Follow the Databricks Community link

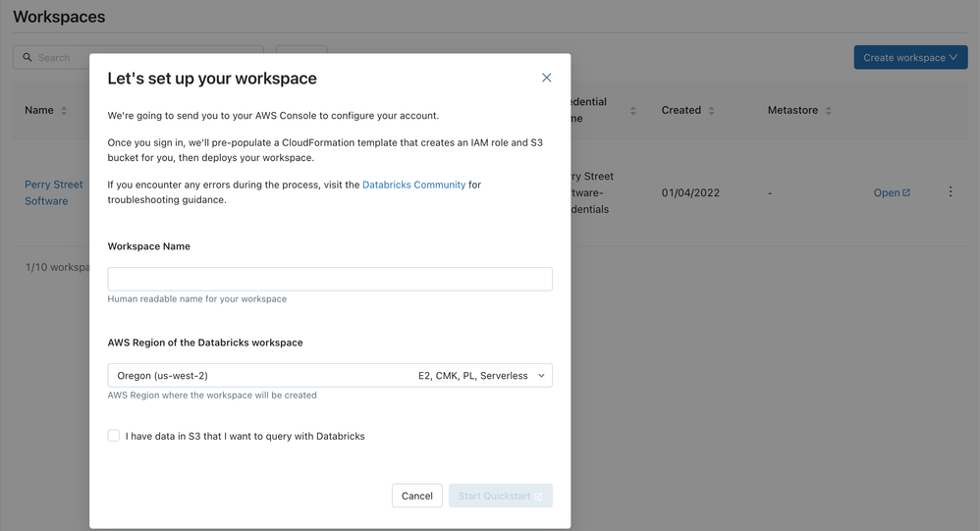[413, 185]
